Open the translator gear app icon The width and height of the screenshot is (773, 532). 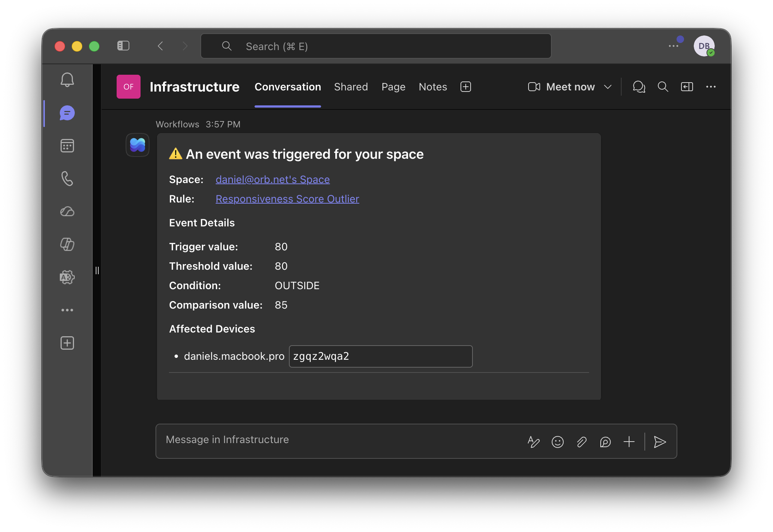click(x=67, y=277)
